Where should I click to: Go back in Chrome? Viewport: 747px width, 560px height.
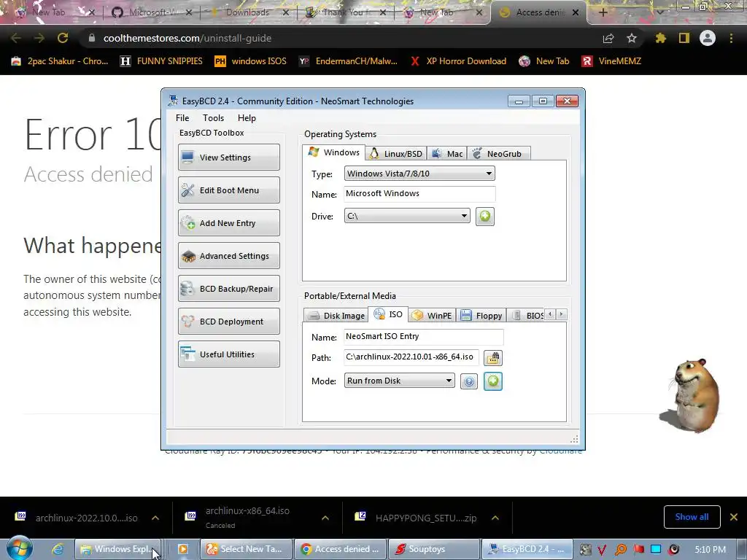pos(16,38)
